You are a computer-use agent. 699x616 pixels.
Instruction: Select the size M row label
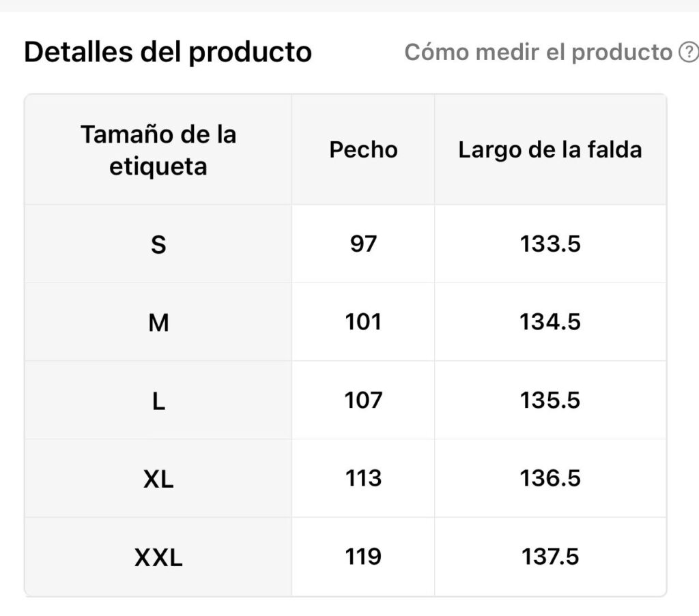[158, 323]
